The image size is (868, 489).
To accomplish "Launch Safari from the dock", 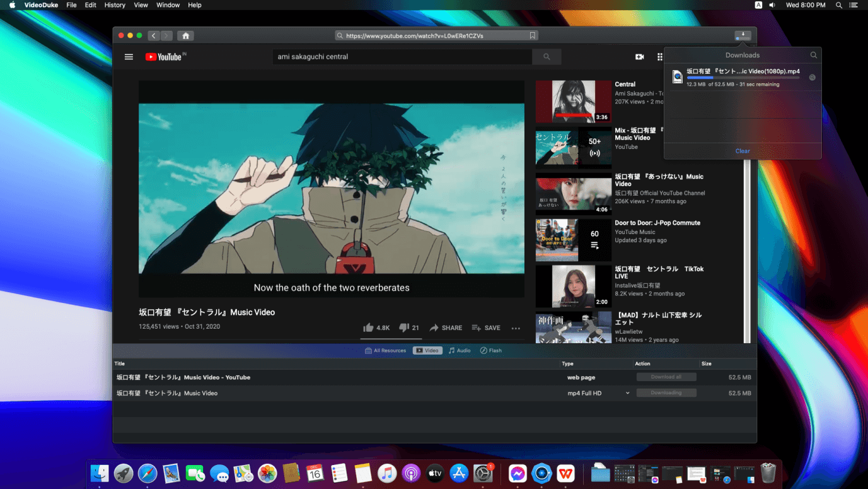I will 148,473.
